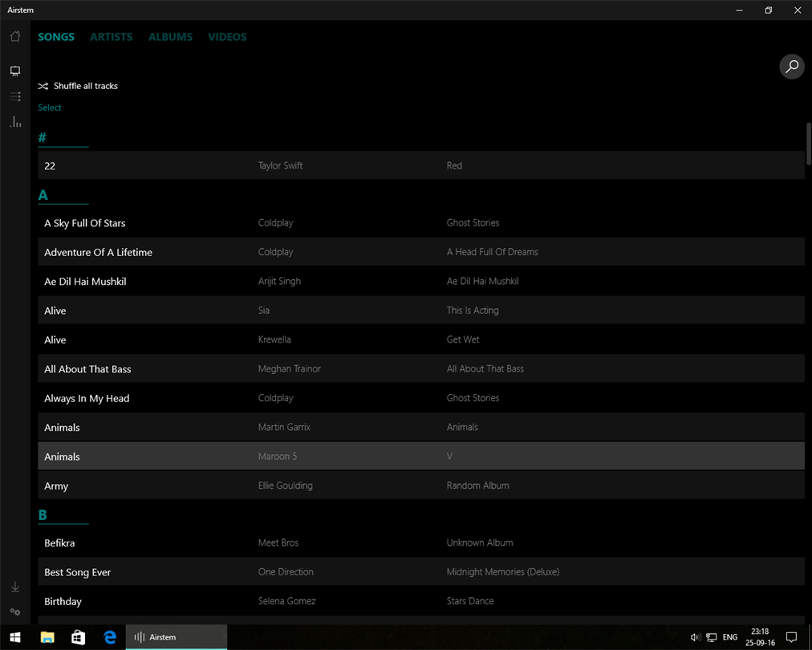
Task: Select Animals by Martin Garrix
Action: [421, 427]
